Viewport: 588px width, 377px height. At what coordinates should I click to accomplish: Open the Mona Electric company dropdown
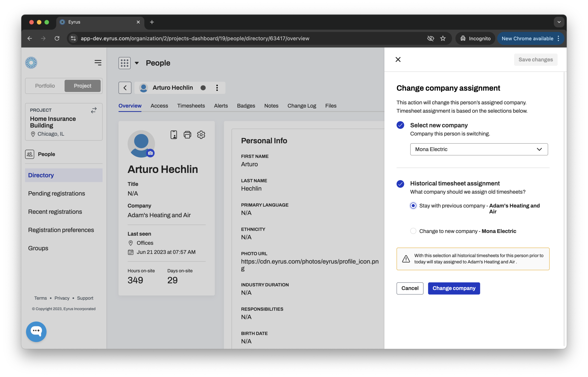pyautogui.click(x=479, y=149)
